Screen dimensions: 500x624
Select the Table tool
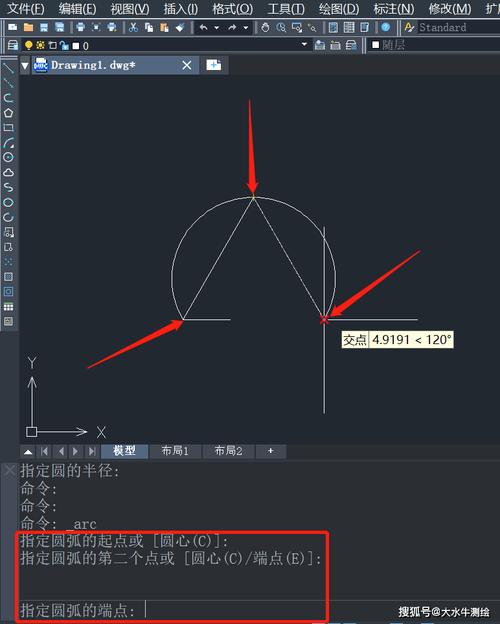coord(8,306)
